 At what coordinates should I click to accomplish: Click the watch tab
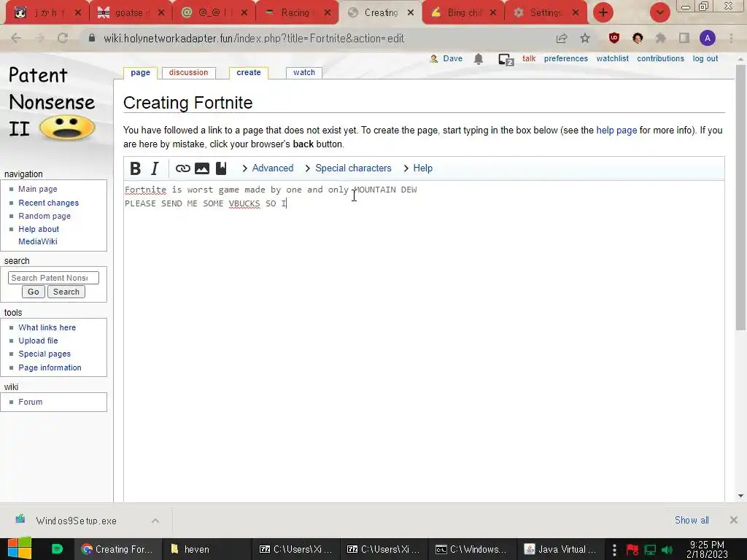pyautogui.click(x=304, y=72)
